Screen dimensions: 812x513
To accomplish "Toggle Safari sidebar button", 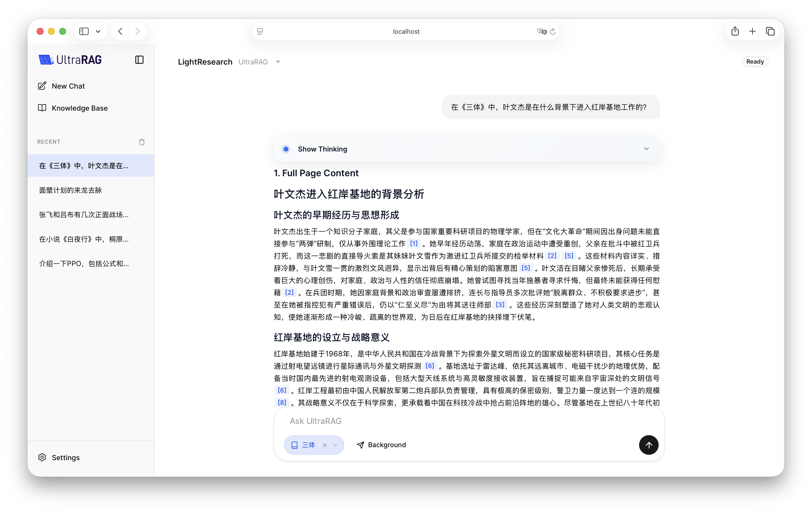I will [x=84, y=31].
